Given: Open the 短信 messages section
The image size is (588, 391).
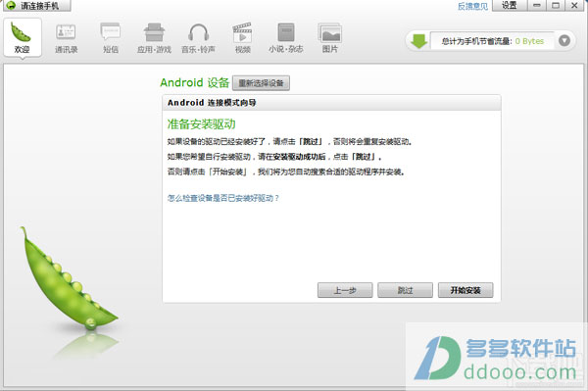Looking at the screenshot, I should tap(111, 38).
